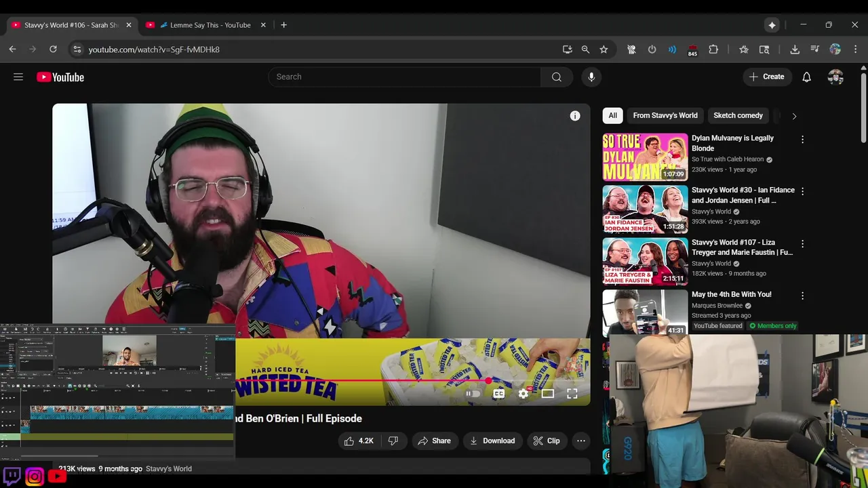The height and width of the screenshot is (488, 868).
Task: Click the title May the 4th Be With You!
Action: pos(732,294)
